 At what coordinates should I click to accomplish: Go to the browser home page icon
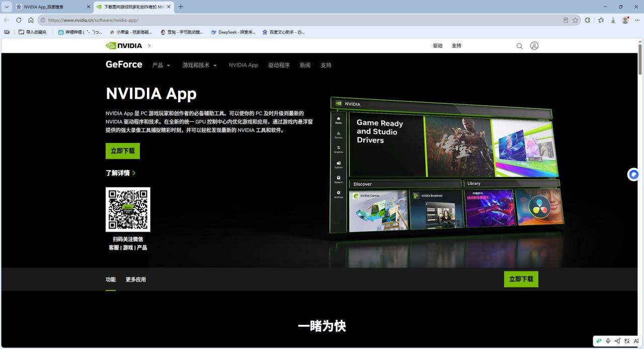(31, 20)
